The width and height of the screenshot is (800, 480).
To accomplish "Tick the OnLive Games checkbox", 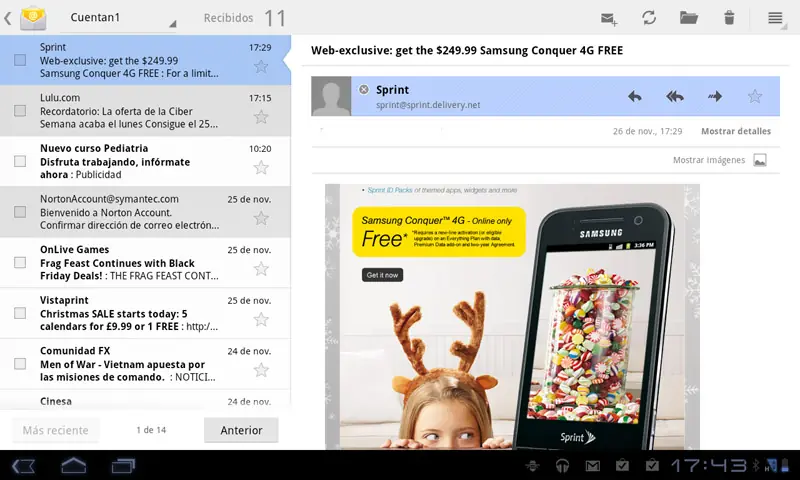I will pos(20,262).
